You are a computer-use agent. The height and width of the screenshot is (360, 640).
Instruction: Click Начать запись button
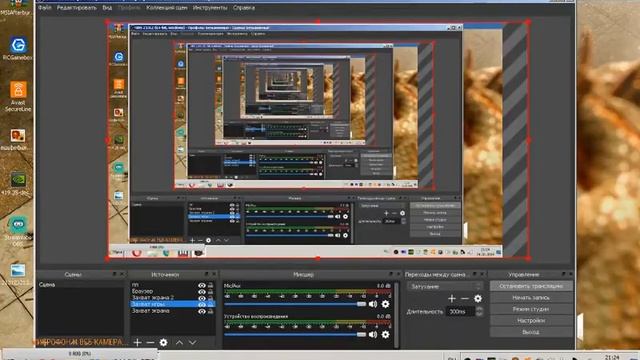(x=531, y=298)
